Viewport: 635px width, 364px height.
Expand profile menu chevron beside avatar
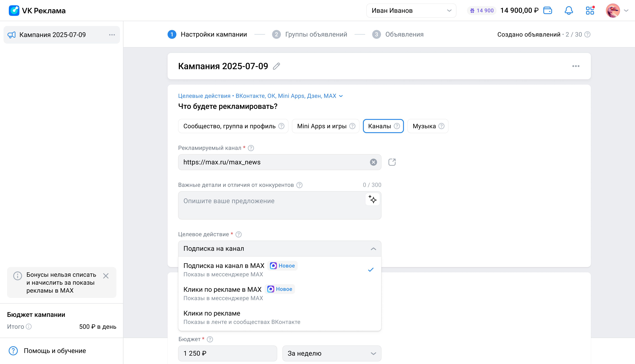[626, 10]
